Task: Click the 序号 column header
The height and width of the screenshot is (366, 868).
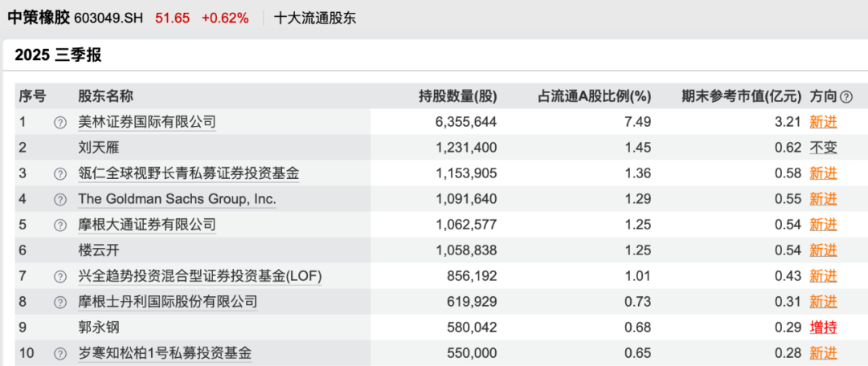Action: pos(33,97)
